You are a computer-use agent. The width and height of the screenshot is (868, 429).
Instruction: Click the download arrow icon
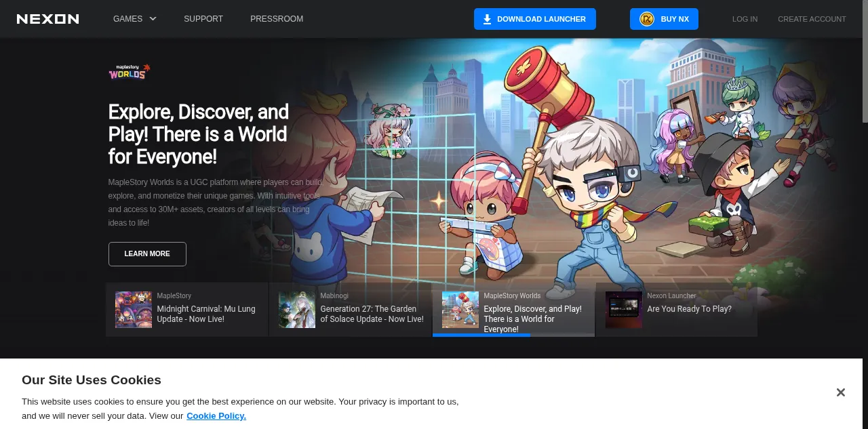point(487,19)
